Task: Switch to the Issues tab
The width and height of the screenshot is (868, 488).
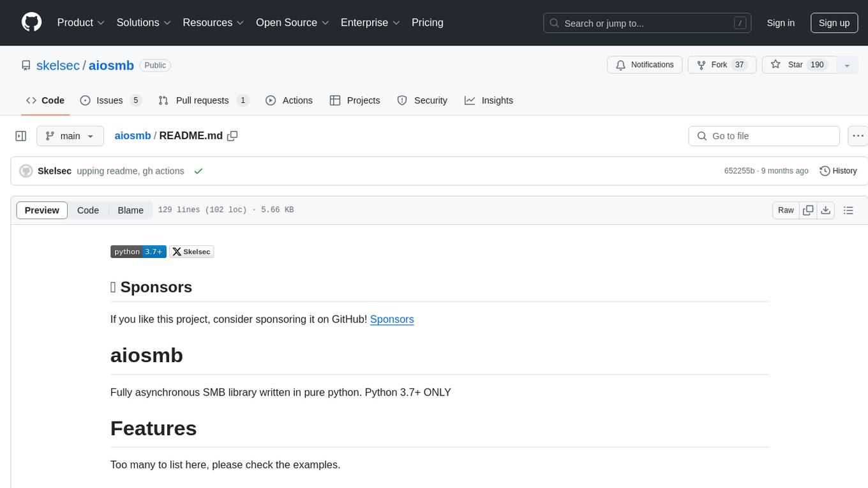Action: click(110, 100)
